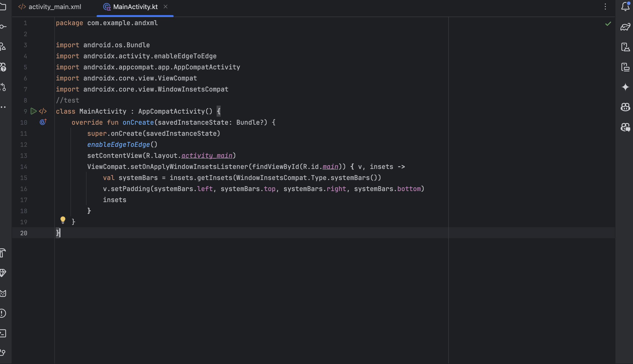Open the Logcat cat icon
Screen dimensions: 633x364
pos(3,293)
